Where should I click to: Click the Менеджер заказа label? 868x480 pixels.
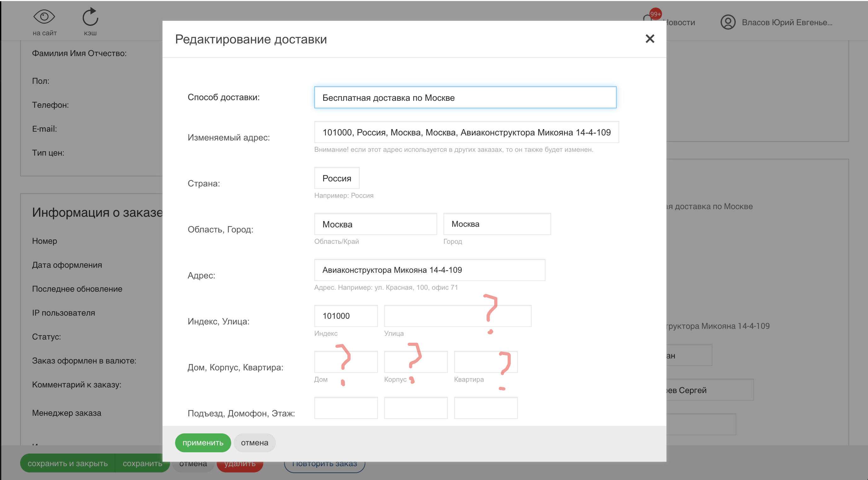tap(67, 413)
